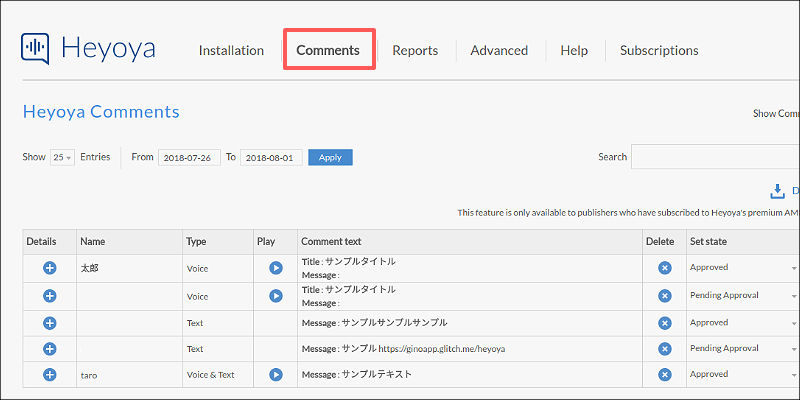
Task: Open state dropdown for taro's comment
Action: 743,374
